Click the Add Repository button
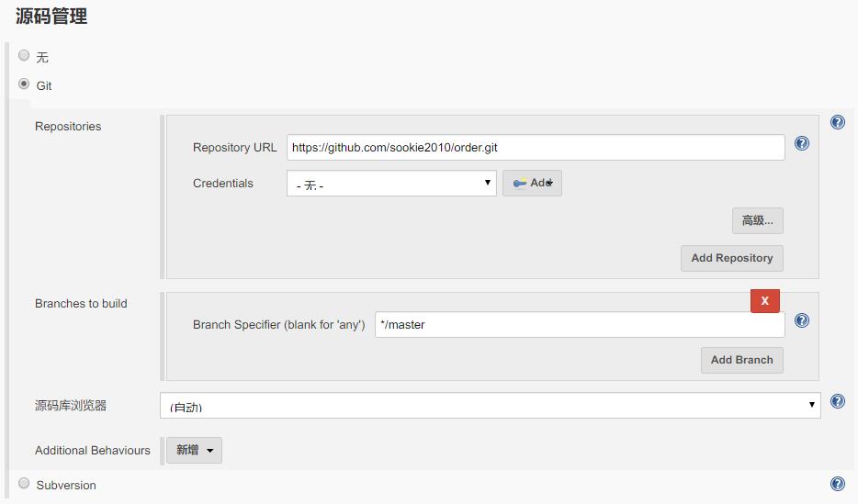858x504 pixels. pos(731,258)
